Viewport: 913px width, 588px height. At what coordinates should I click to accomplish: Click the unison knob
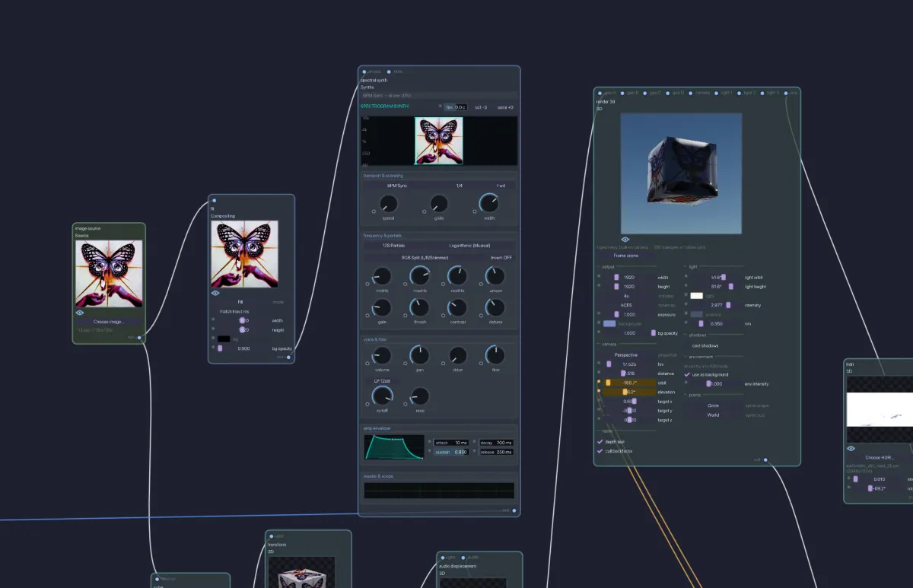pos(495,276)
